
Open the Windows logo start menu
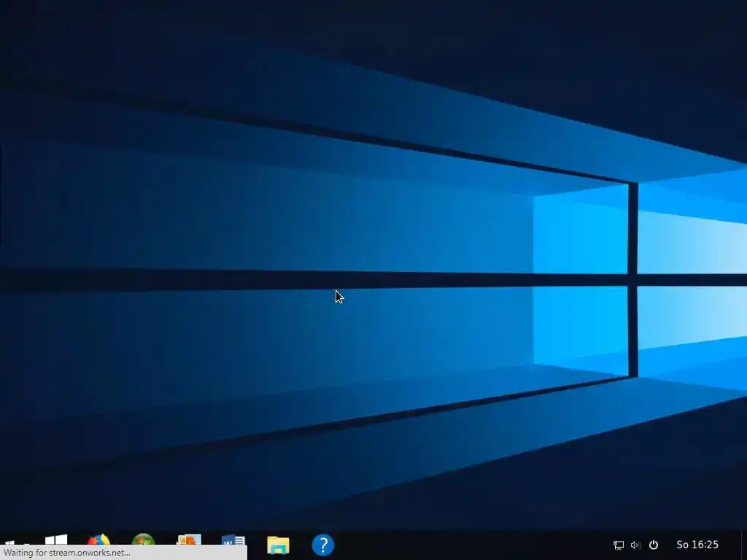[x=56, y=540]
